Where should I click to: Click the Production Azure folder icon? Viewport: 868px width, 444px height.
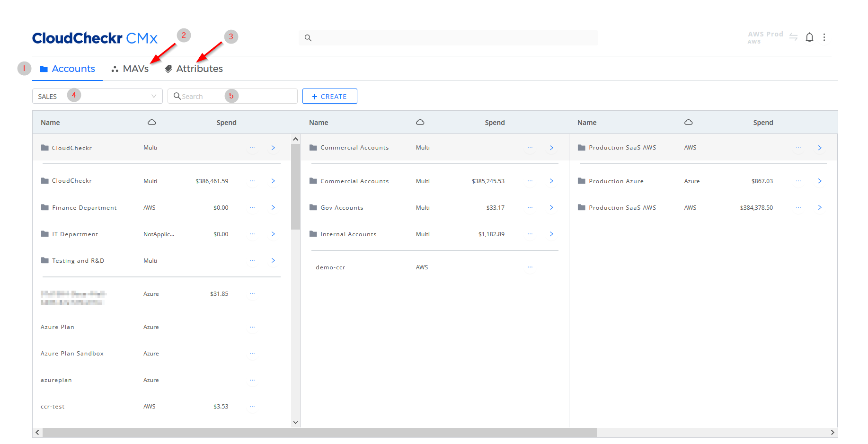tap(582, 181)
